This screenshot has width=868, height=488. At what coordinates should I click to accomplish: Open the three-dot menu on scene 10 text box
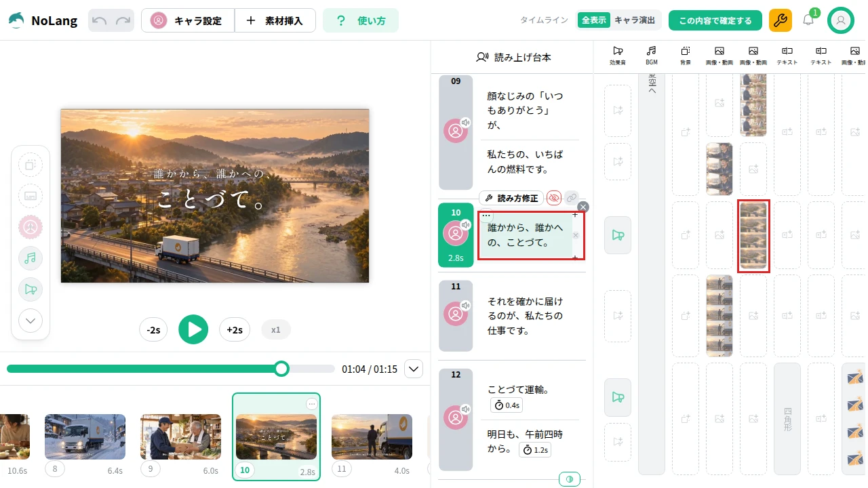point(486,215)
